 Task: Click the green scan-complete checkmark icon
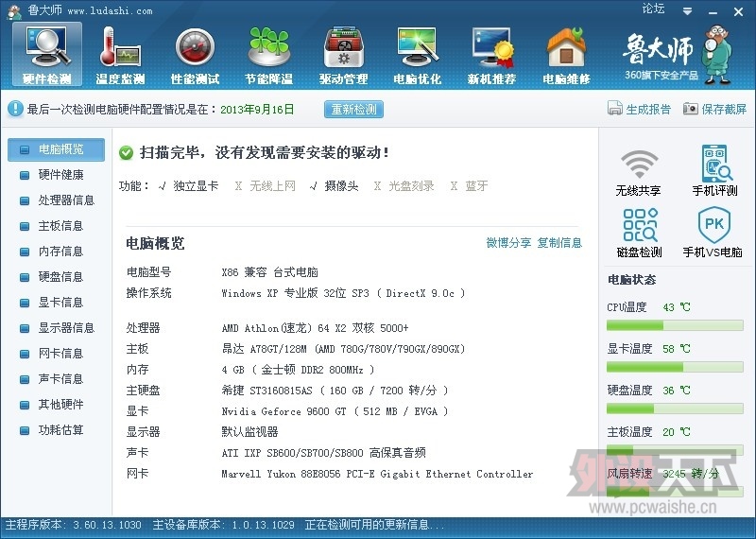click(127, 153)
